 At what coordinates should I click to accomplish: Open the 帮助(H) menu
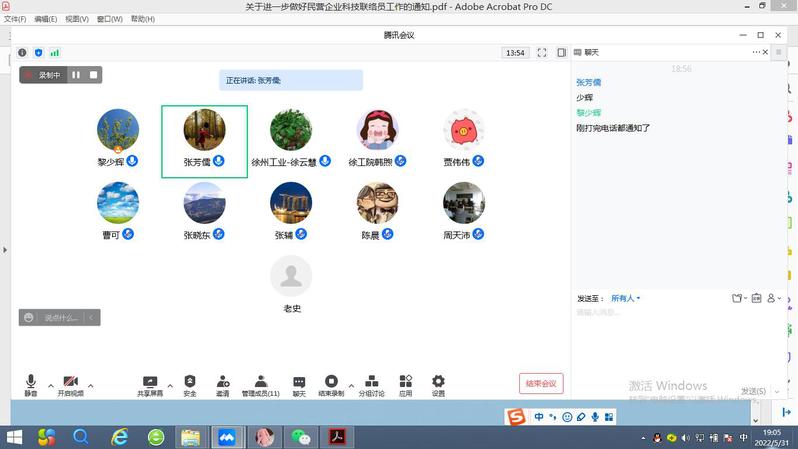point(143,19)
